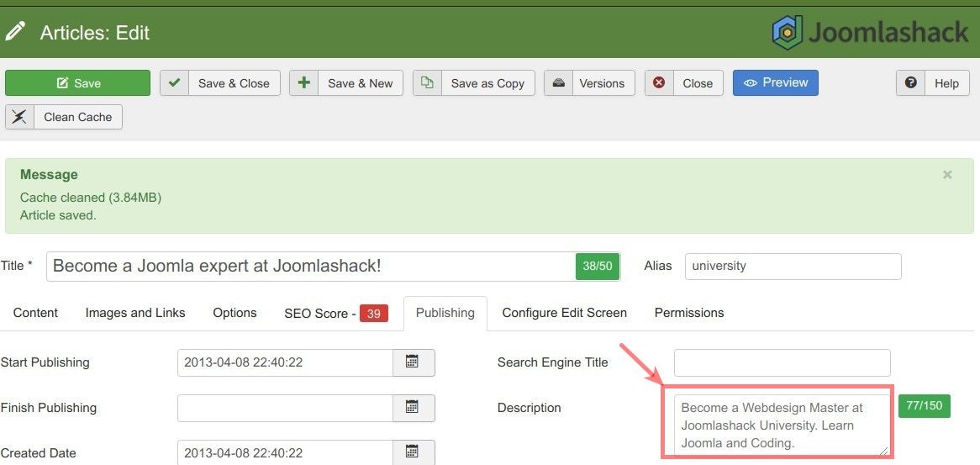Open the Configure Edit Screen tab

pos(564,313)
